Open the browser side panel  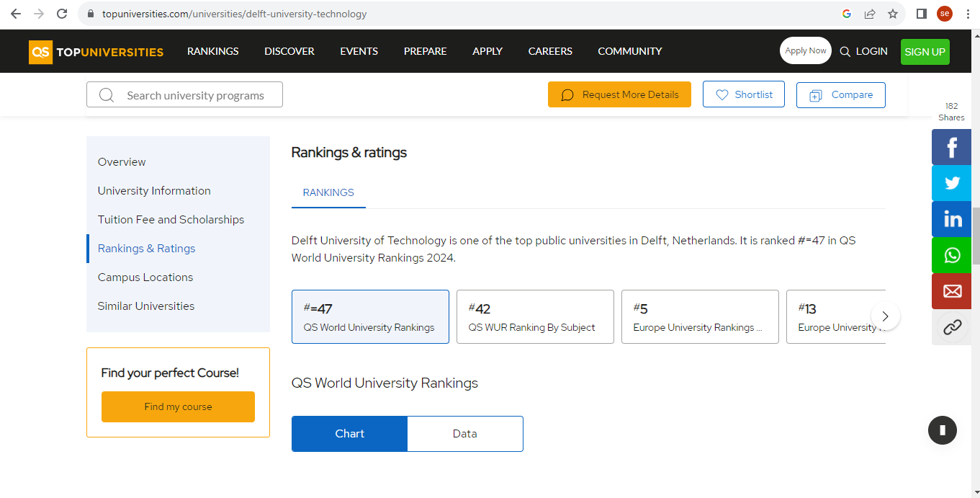[x=921, y=14]
